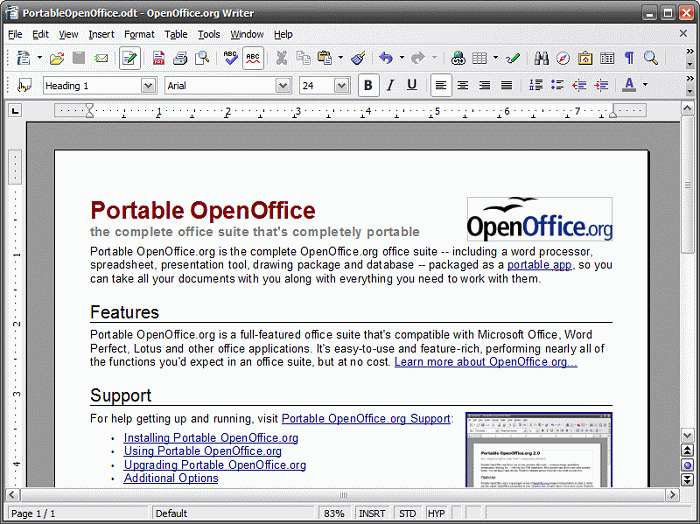This screenshot has width=700, height=524.
Task: Select Align Left
Action: pyautogui.click(x=441, y=85)
